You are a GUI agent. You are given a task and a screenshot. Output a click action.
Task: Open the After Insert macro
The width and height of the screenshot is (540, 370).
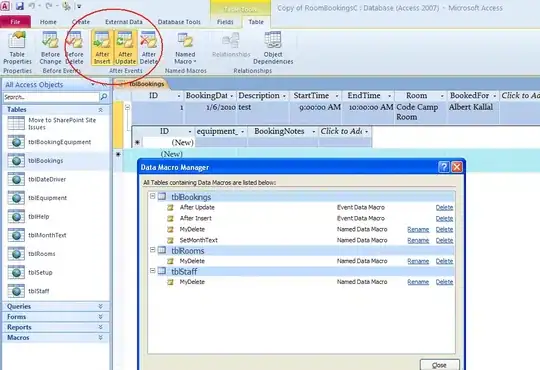(x=102, y=48)
